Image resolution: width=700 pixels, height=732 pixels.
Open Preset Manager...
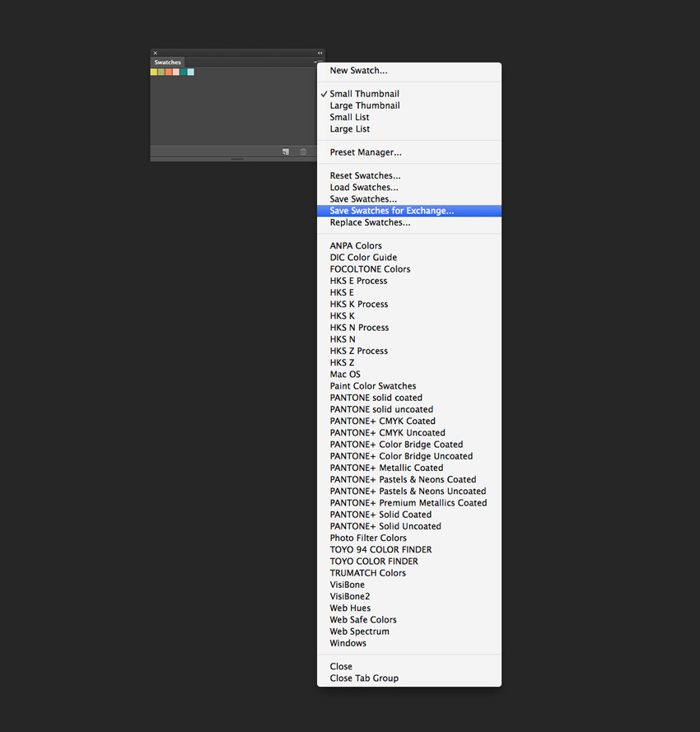point(409,152)
